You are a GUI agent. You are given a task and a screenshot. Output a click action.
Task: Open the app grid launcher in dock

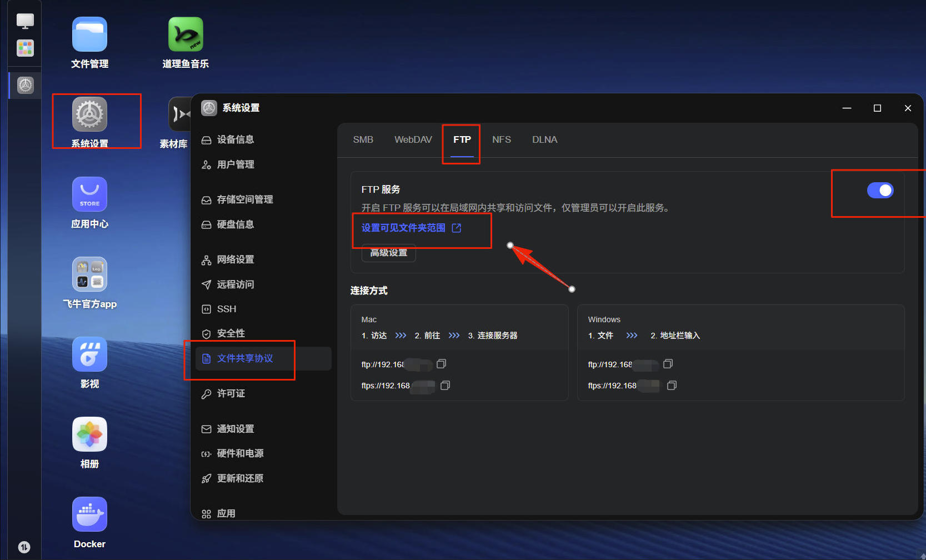(25, 48)
